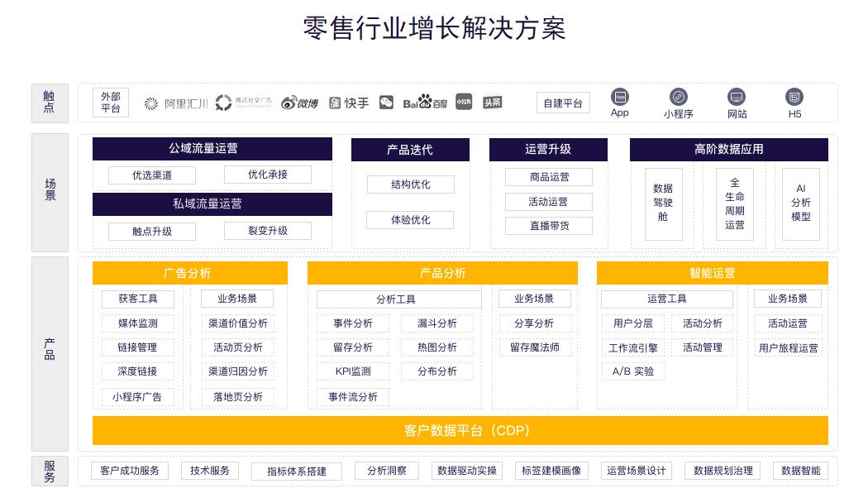Click the 事件分析 item
The width and height of the screenshot is (868, 498).
(x=353, y=323)
